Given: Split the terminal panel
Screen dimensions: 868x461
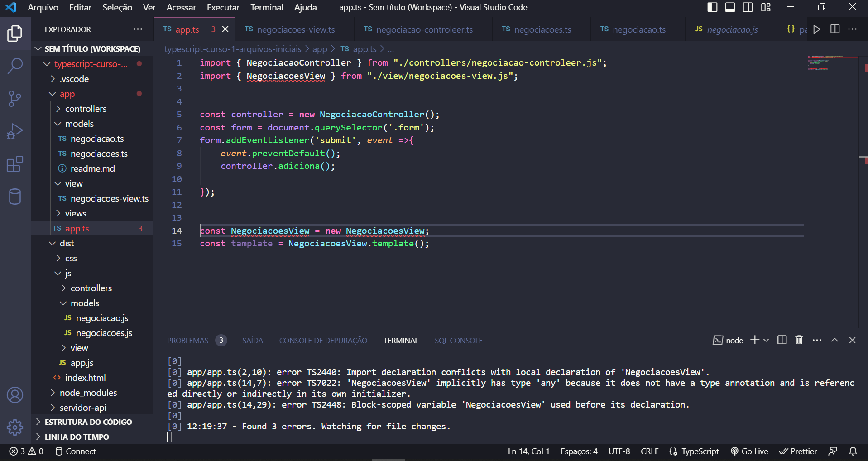Looking at the screenshot, I should click(782, 340).
